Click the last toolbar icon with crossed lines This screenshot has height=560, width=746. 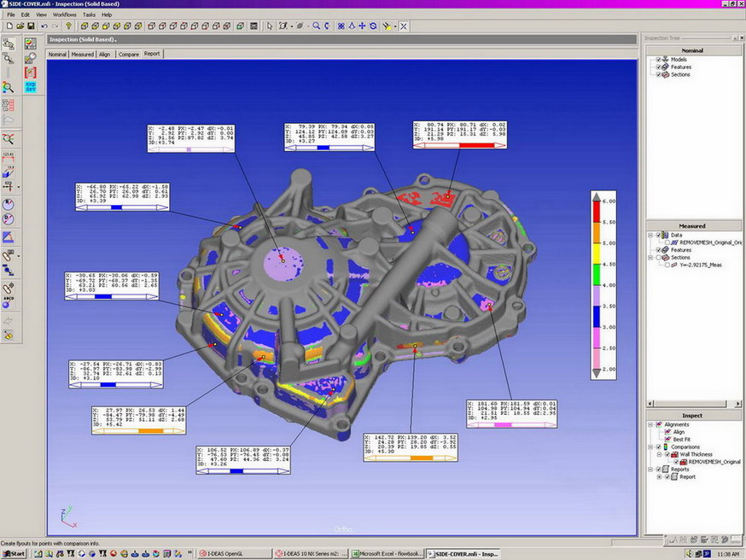(404, 26)
